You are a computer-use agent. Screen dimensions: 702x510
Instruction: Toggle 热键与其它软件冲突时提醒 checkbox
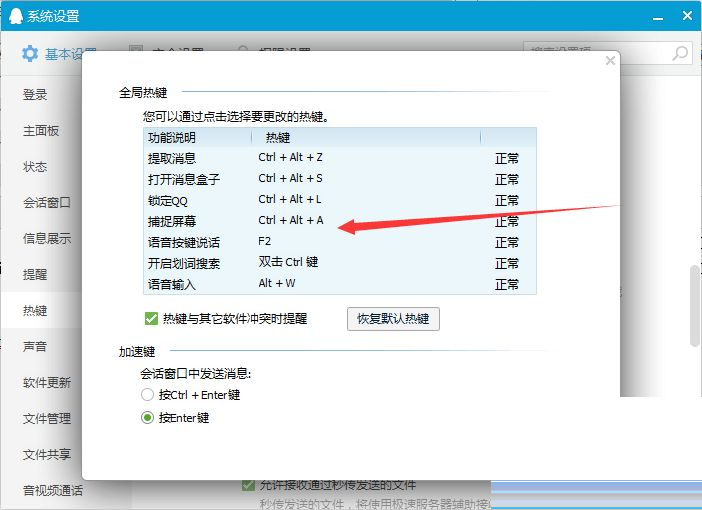click(151, 318)
